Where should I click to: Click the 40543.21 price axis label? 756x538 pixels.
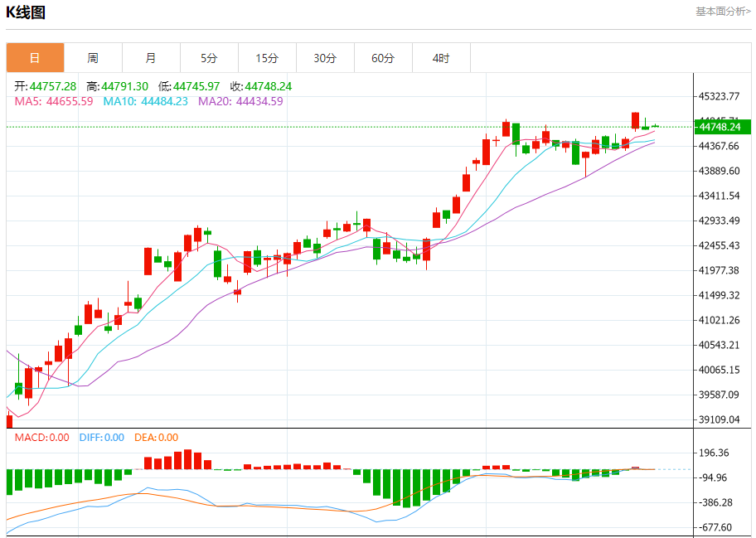tap(719, 345)
